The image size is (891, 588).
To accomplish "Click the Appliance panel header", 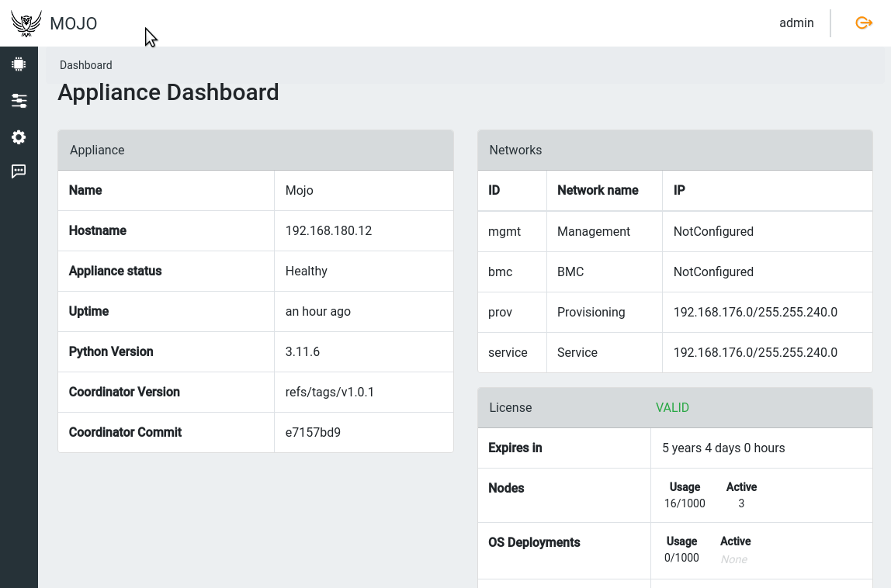I will point(255,150).
